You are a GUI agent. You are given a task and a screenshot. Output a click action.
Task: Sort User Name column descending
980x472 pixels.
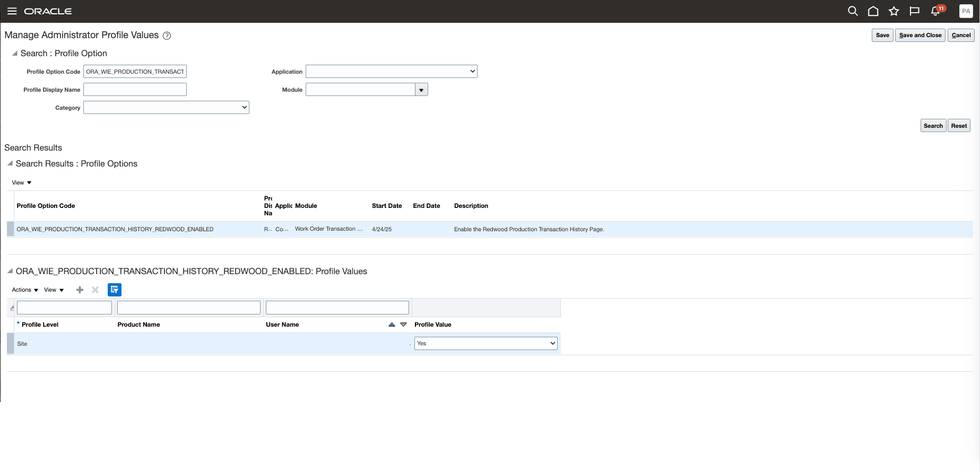(403, 325)
